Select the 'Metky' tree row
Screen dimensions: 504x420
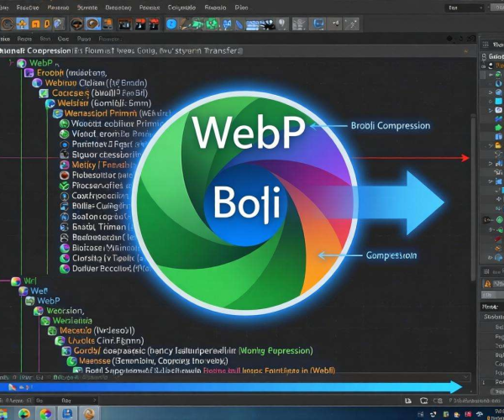(x=97, y=165)
